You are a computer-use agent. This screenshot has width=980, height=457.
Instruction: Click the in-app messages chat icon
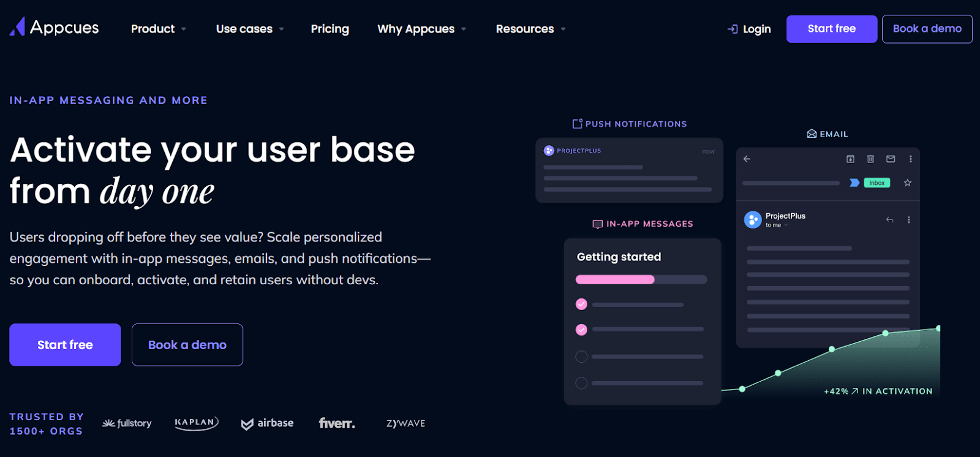(598, 224)
